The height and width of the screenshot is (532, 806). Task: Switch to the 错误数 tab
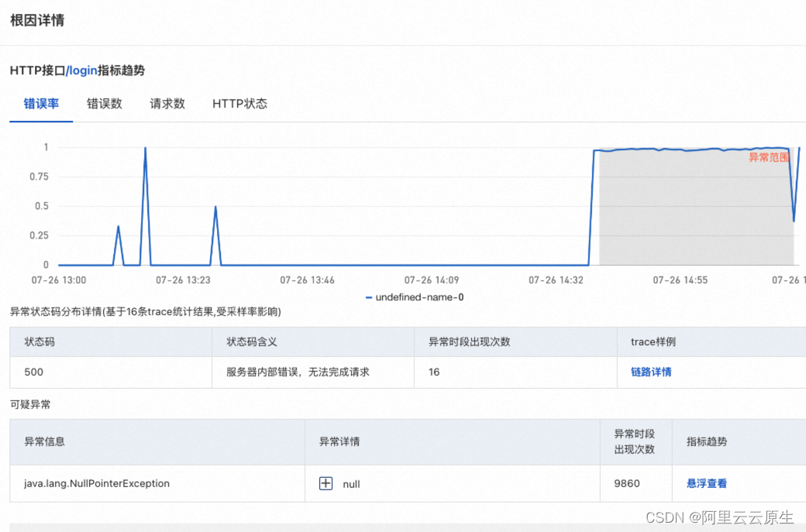(105, 104)
